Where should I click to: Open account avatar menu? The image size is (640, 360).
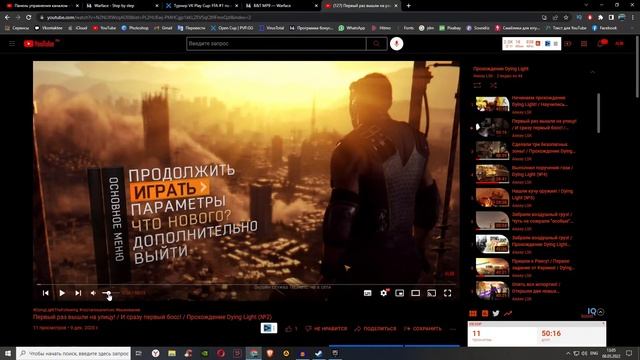coord(620,43)
